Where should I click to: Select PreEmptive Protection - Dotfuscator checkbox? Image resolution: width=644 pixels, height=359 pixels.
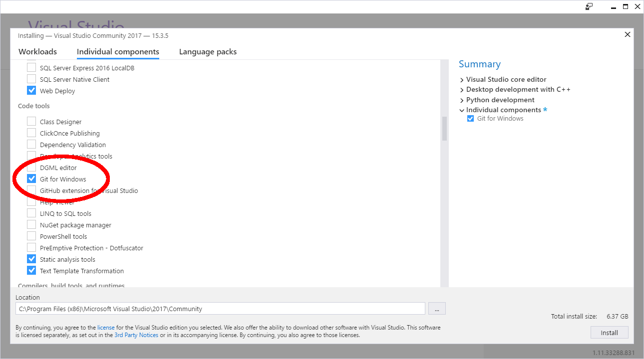tap(31, 248)
